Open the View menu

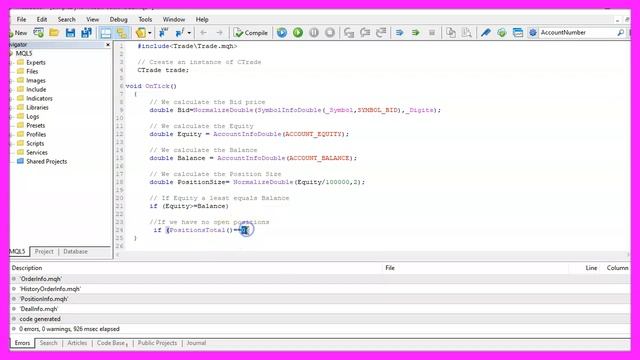[93, 19]
